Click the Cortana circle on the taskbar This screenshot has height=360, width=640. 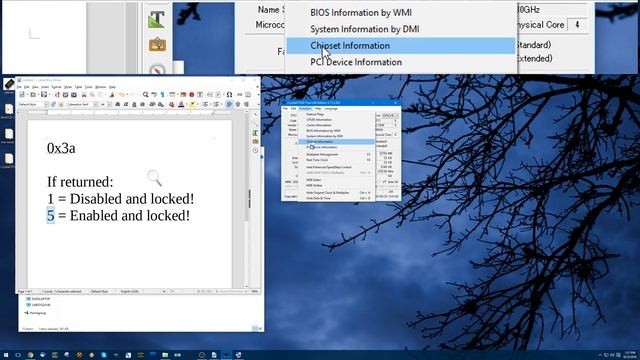click(18, 355)
